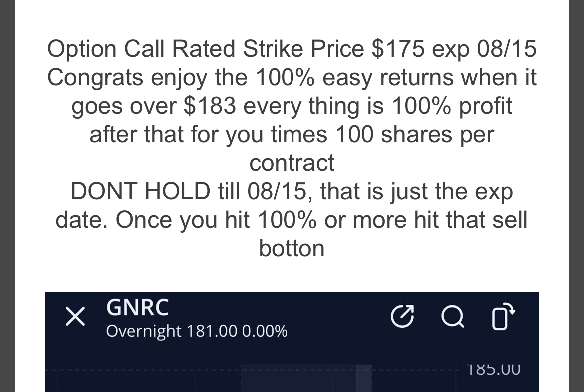Open the magnifier search icon
Image resolution: width=584 pixels, height=392 pixels.
(453, 317)
